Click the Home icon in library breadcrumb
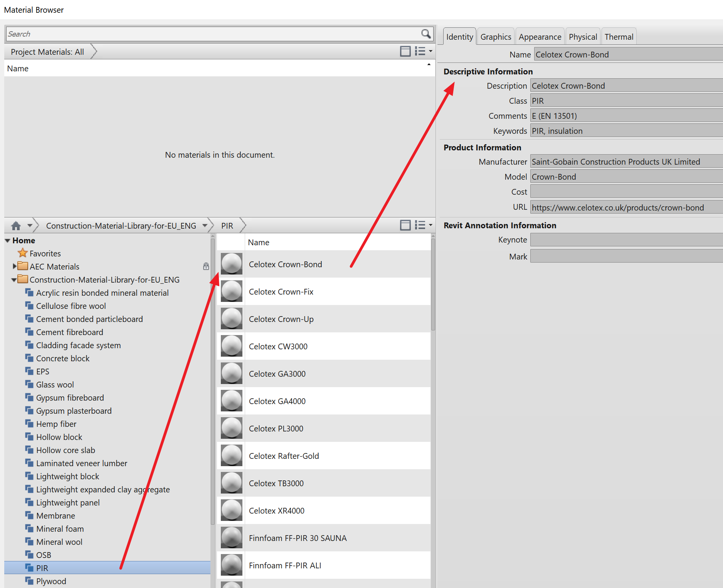 15,225
